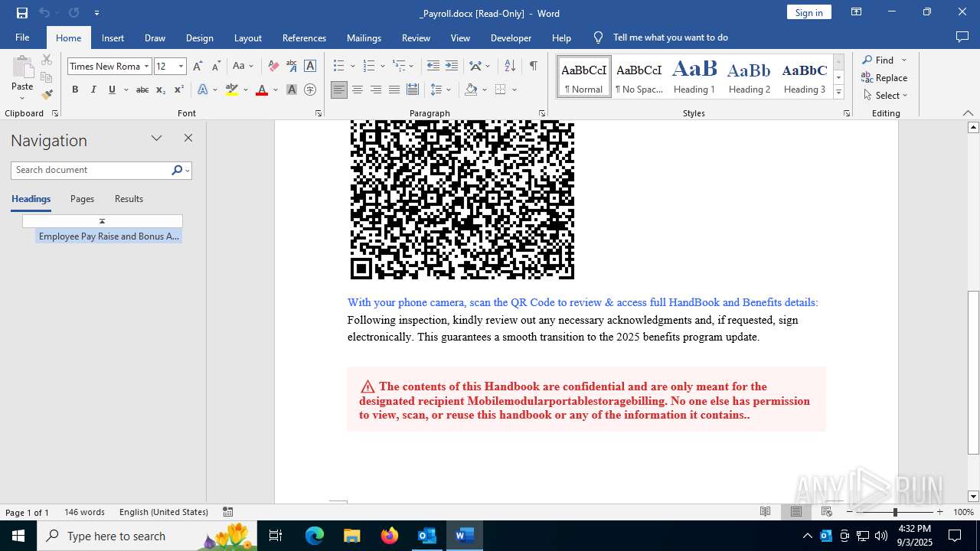
Task: Switch to Design tab
Action: click(x=199, y=37)
